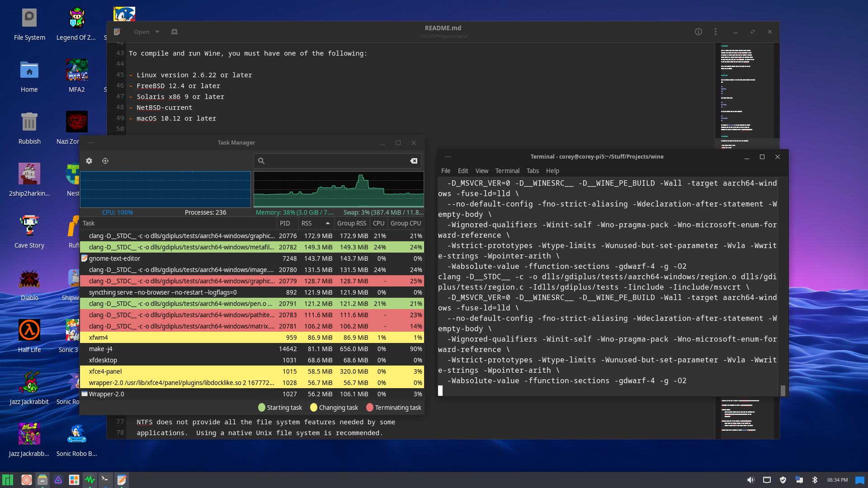The width and height of the screenshot is (868, 488).
Task: Open Task Manager settings gear
Action: 89,161
